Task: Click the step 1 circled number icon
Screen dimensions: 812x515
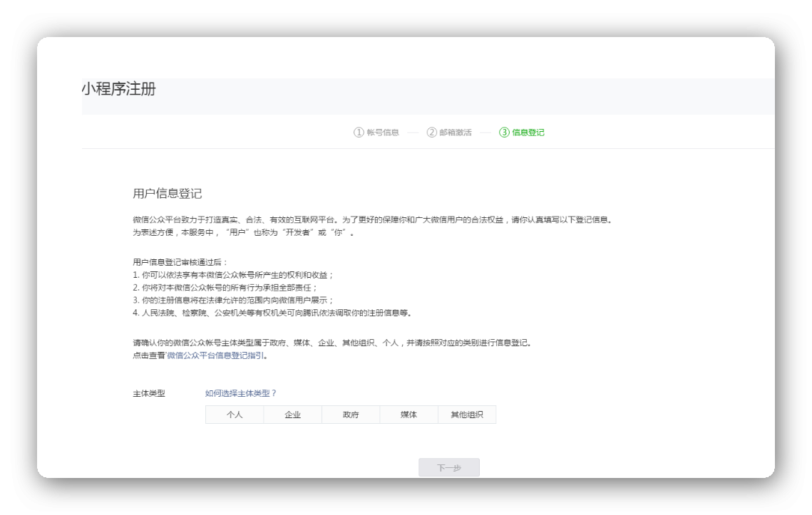Action: click(x=359, y=132)
